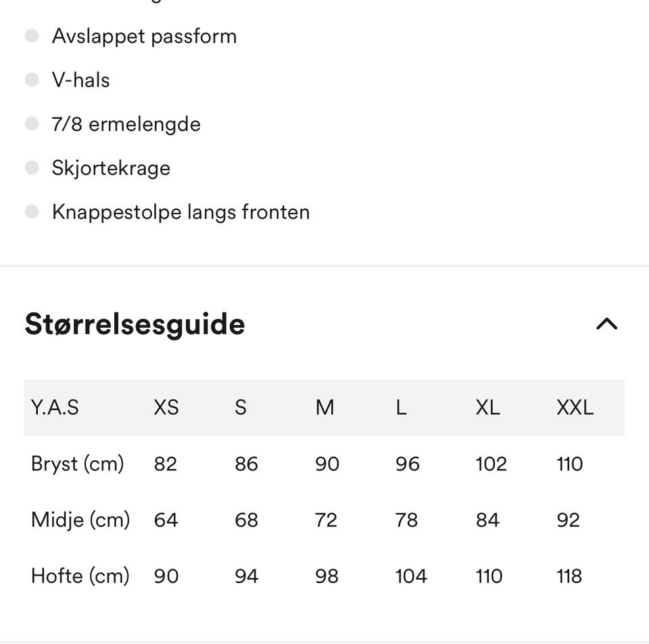Click the Bryst (cm) row label
Screen dimensions: 649x644
click(x=77, y=464)
